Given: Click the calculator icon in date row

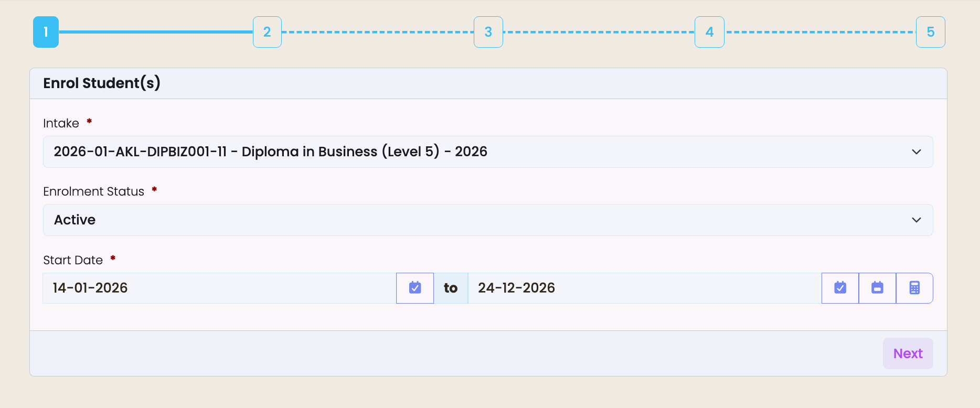Looking at the screenshot, I should (x=914, y=288).
